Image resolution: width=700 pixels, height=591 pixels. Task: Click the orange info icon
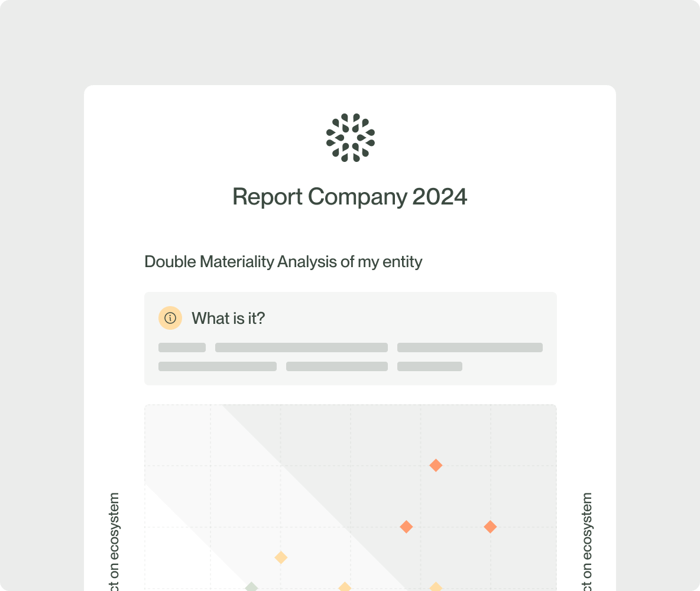170,318
